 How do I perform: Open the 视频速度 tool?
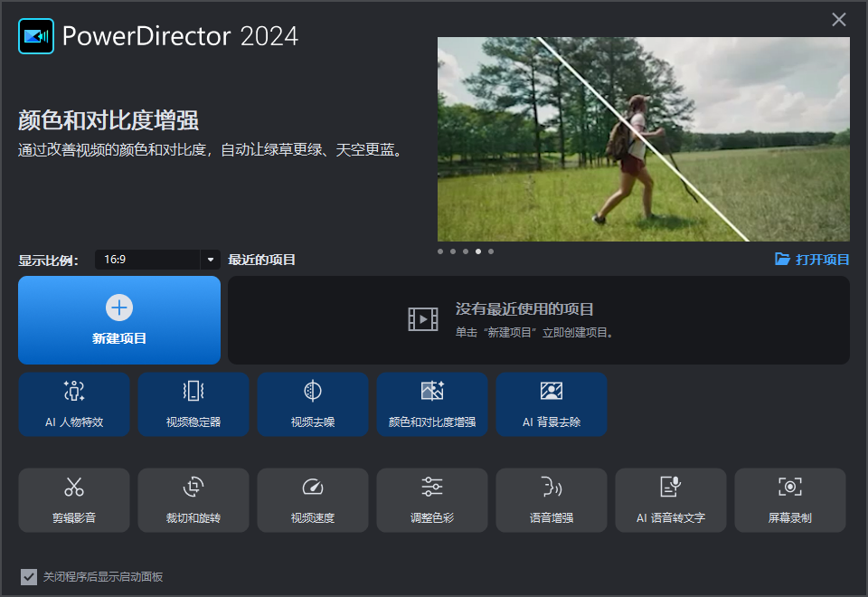[x=313, y=500]
